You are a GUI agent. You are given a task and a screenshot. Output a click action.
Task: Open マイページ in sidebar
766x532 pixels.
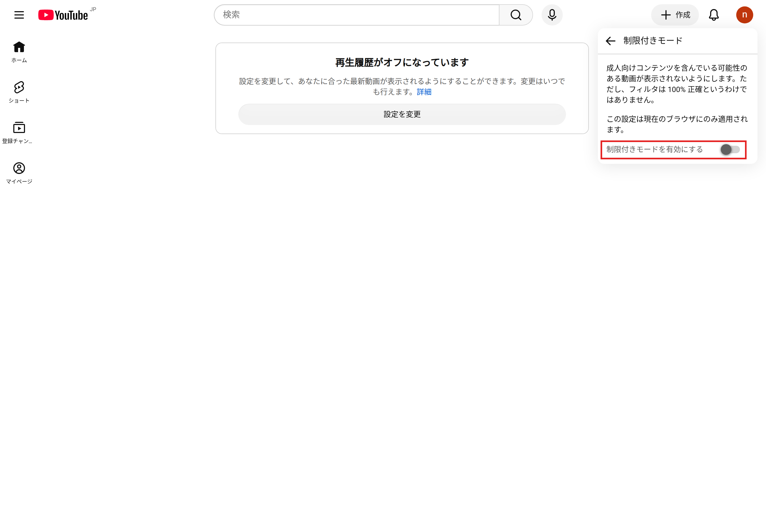point(19,173)
